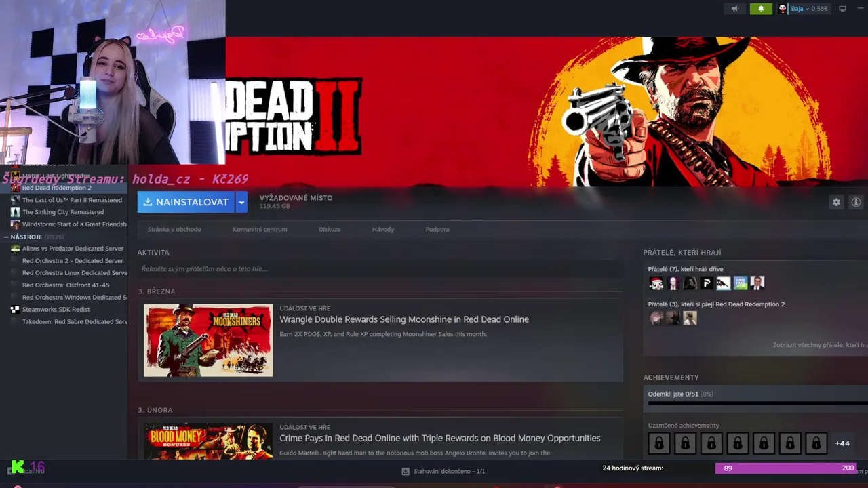Open game settings gear icon
The height and width of the screenshot is (488, 868).
point(836,202)
